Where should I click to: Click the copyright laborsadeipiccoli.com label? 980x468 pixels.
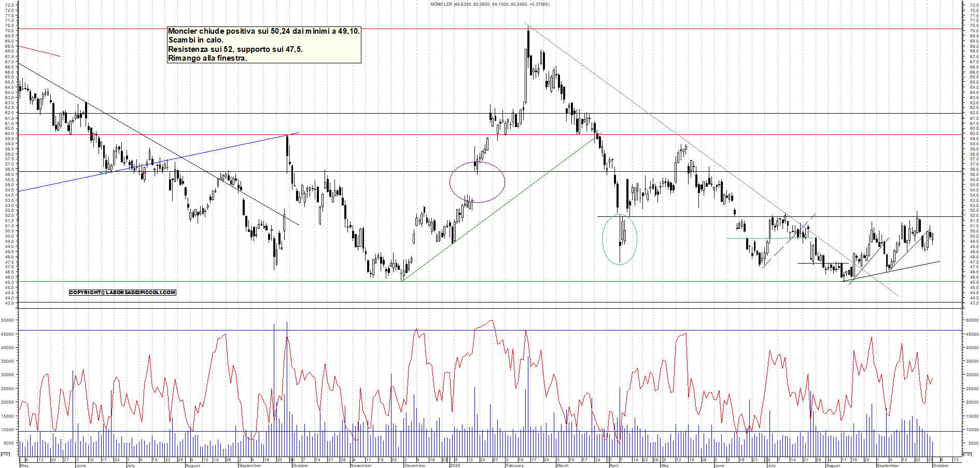(x=122, y=293)
